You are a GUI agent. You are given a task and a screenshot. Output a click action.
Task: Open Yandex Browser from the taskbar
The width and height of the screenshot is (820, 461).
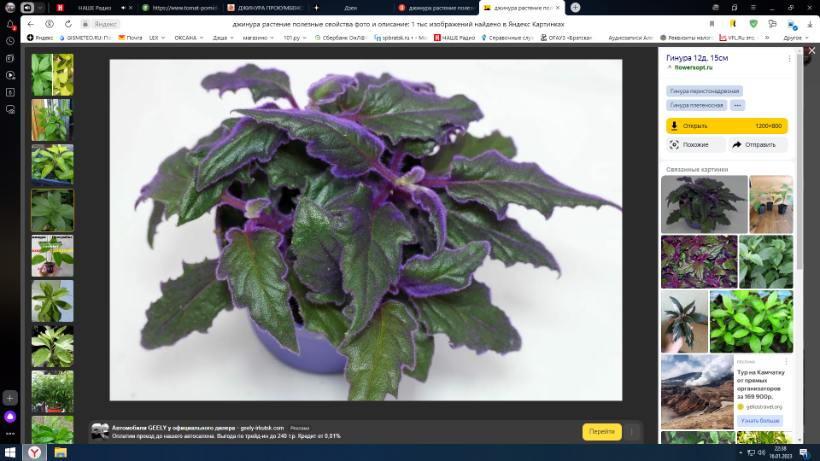pos(35,453)
